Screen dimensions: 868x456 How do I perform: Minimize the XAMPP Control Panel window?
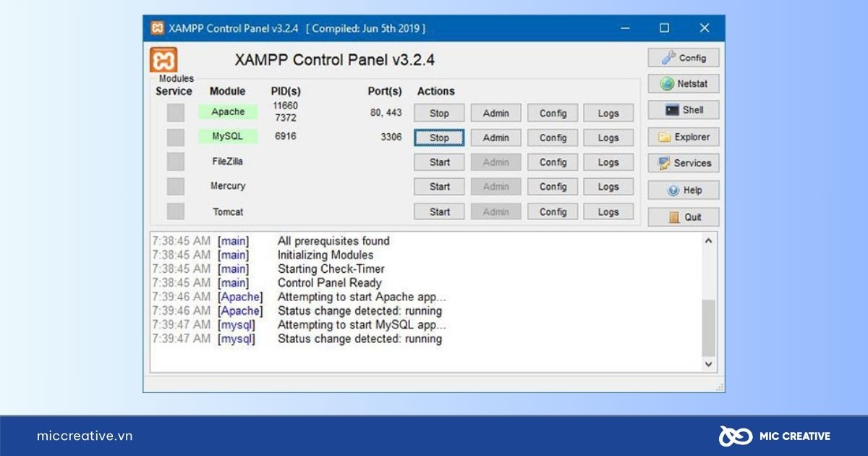(626, 28)
